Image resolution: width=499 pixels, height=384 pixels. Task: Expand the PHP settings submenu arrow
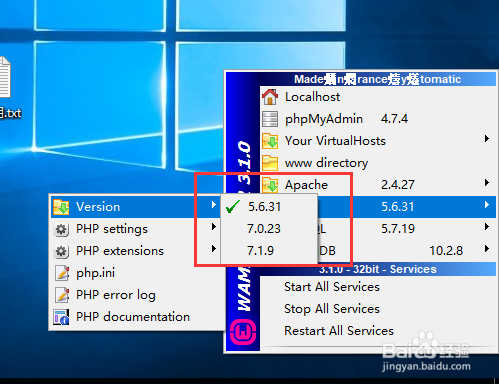[214, 227]
